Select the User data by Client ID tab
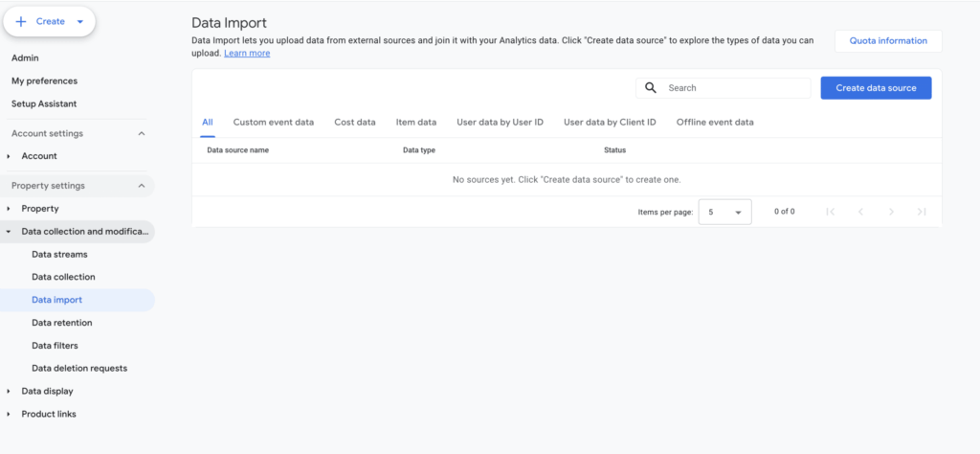This screenshot has height=454, width=980. point(610,123)
